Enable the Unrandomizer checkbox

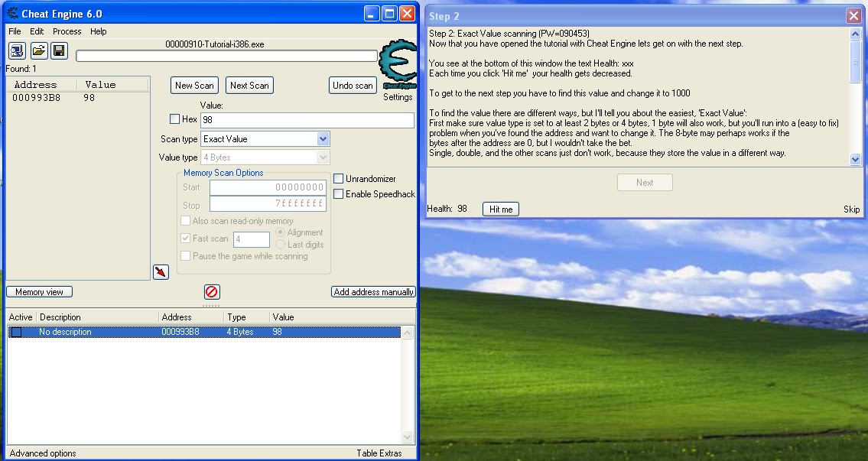(338, 179)
